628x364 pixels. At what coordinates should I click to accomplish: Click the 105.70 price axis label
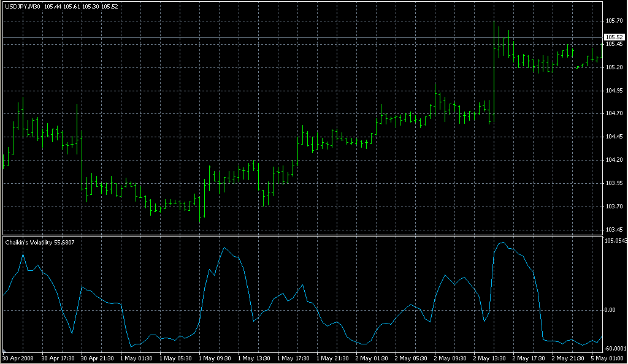click(x=614, y=21)
